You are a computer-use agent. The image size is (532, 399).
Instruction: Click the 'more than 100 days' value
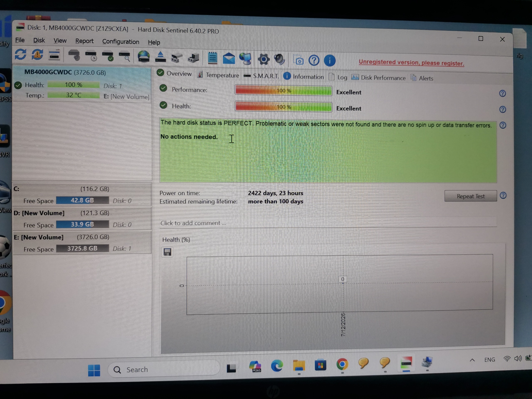[x=276, y=201]
